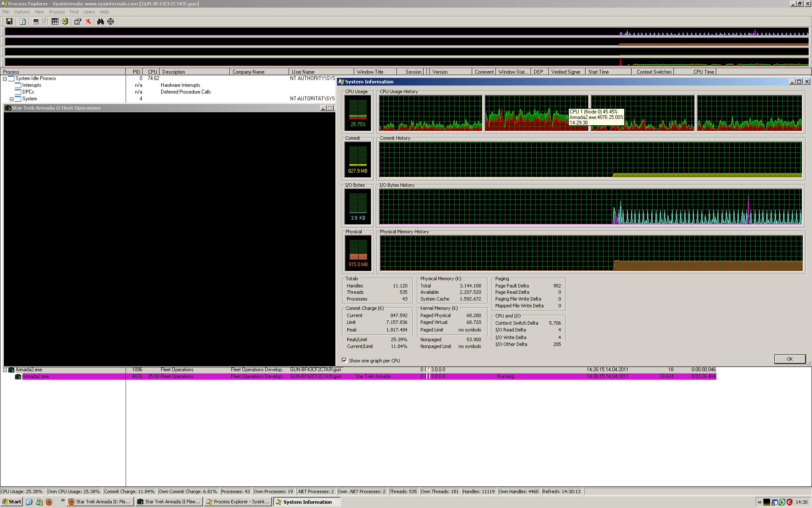
Task: Click the Save floppy disk toolbar icon
Action: (9, 22)
